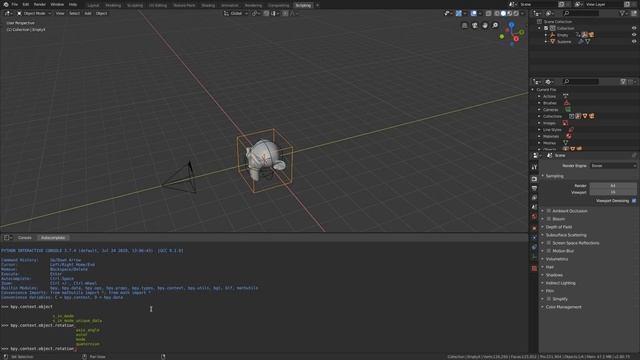Open the Blender logo menu

6,4
